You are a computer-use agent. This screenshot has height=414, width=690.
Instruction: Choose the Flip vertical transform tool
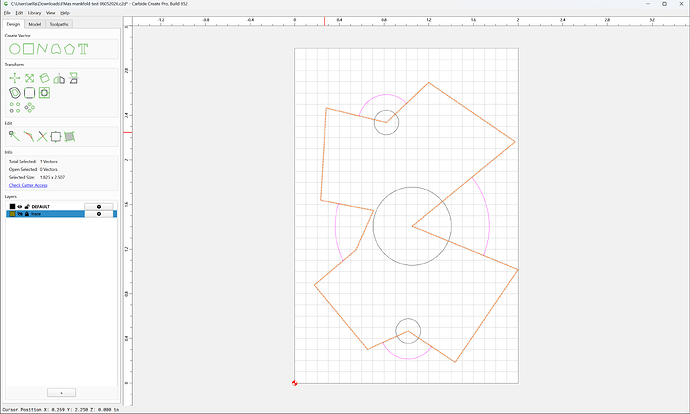73,78
